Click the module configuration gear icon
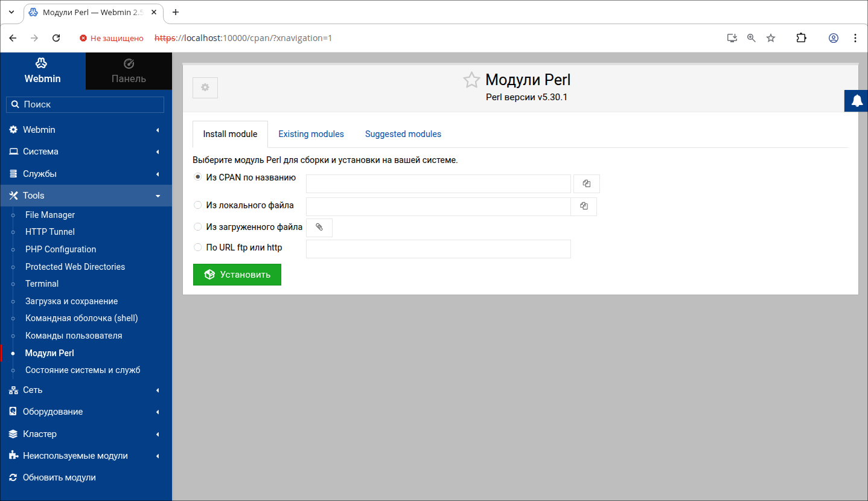 tap(205, 88)
